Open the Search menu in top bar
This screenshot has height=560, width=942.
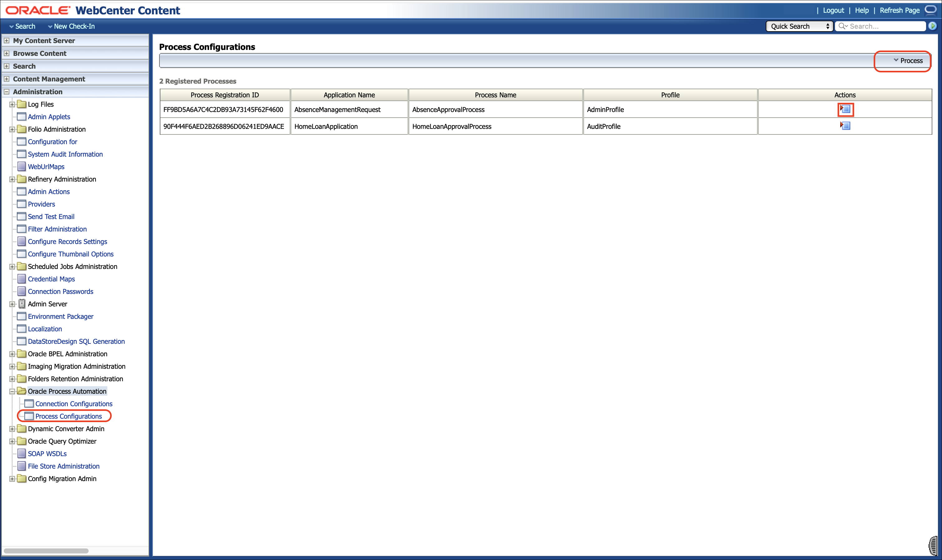(22, 26)
